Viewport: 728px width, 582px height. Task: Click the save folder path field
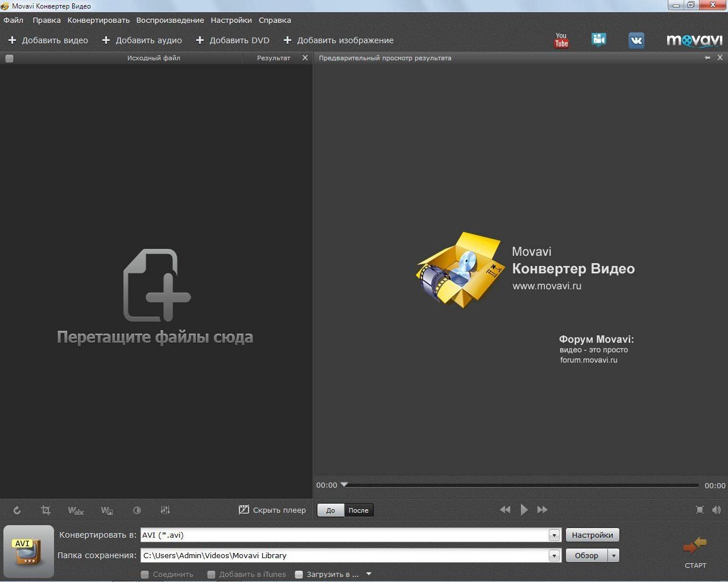pyautogui.click(x=345, y=555)
